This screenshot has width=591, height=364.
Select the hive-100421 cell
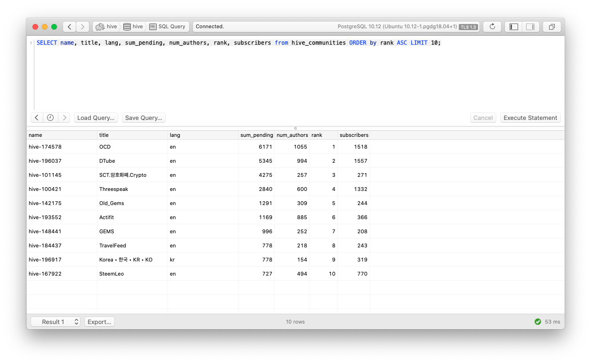[62, 189]
